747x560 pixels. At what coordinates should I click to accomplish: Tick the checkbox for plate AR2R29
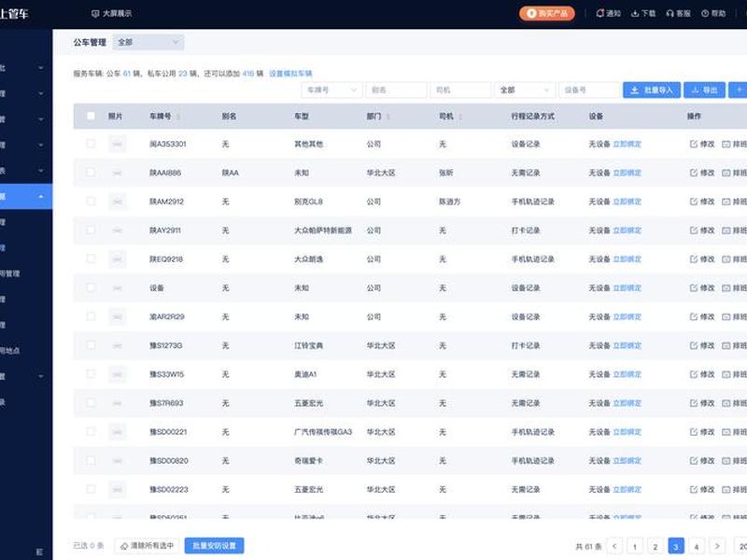(x=91, y=316)
